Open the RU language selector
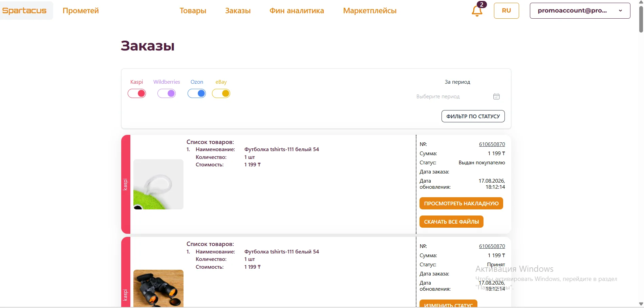The width and height of the screenshot is (644, 308). point(506,11)
